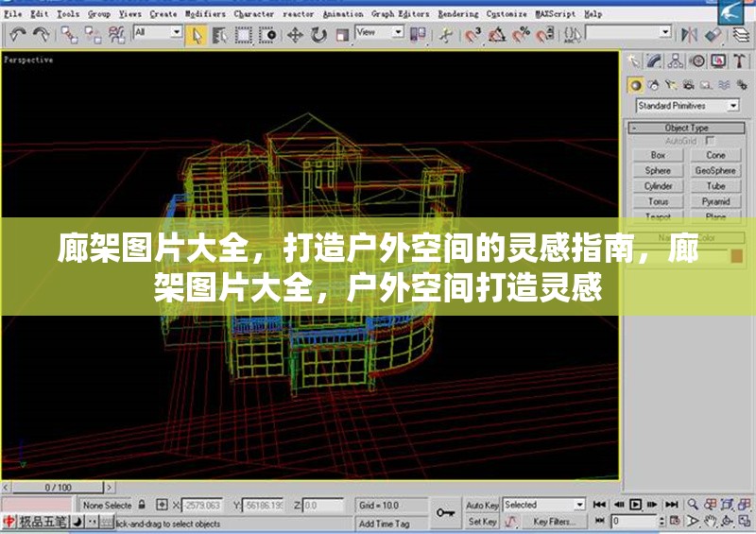Click the Undo arrow icon
Image resolution: width=756 pixels, height=534 pixels.
18,35
